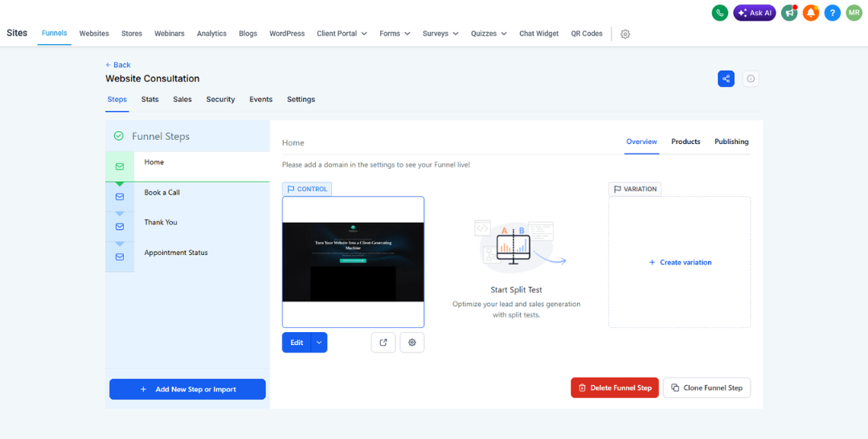Click the Thank You step envelope icon
The width and height of the screenshot is (868, 439).
pyautogui.click(x=120, y=227)
